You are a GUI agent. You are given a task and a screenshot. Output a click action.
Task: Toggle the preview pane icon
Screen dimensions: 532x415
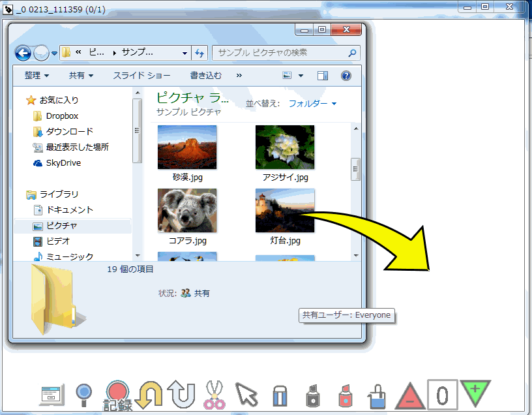[x=322, y=76]
